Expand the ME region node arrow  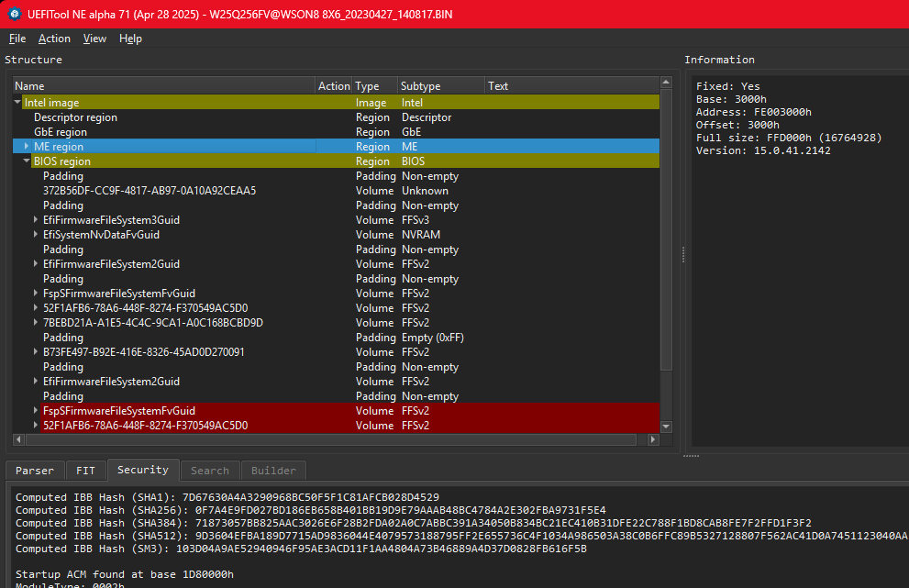coord(27,147)
